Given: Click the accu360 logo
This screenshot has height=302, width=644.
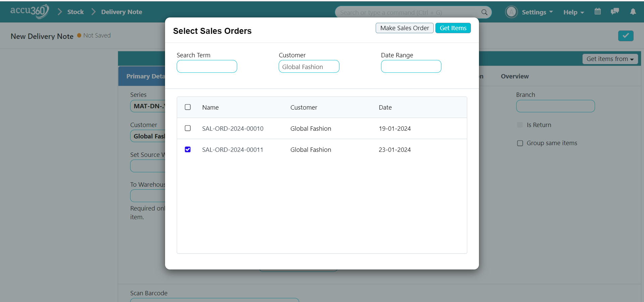Looking at the screenshot, I should [30, 11].
